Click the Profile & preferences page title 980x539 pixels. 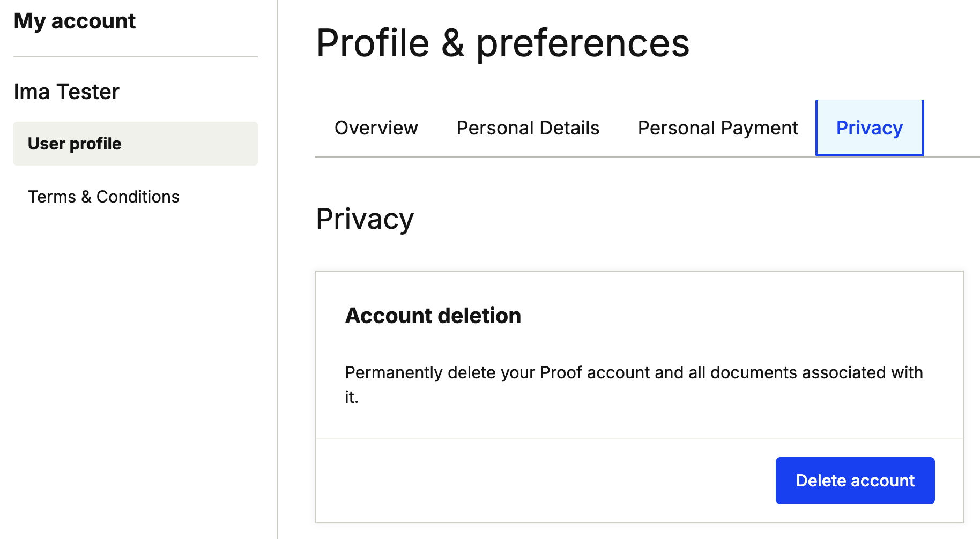(x=502, y=43)
